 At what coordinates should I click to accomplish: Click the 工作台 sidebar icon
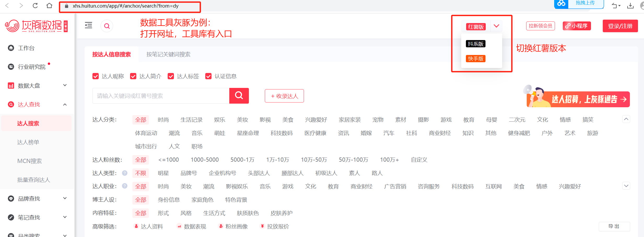(x=11, y=48)
